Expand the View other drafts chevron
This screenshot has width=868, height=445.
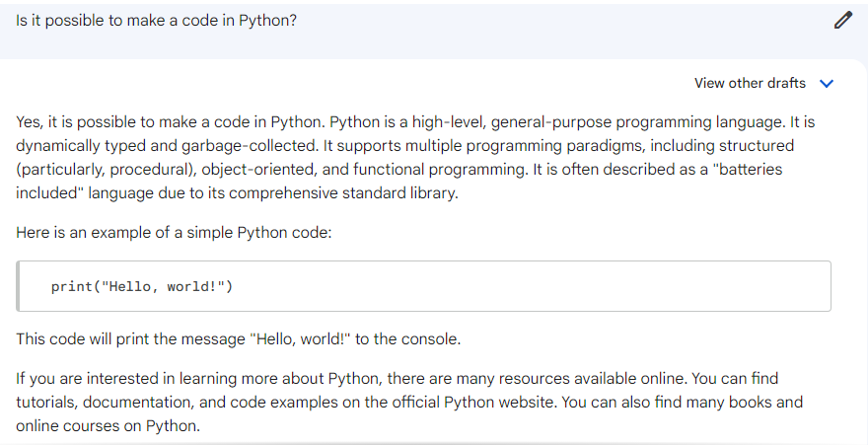coord(827,84)
